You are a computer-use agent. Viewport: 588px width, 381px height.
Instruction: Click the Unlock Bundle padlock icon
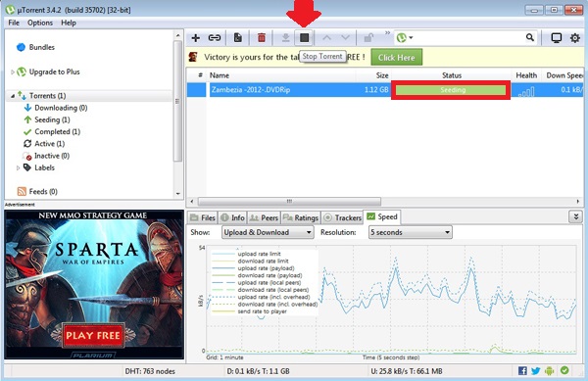(368, 38)
